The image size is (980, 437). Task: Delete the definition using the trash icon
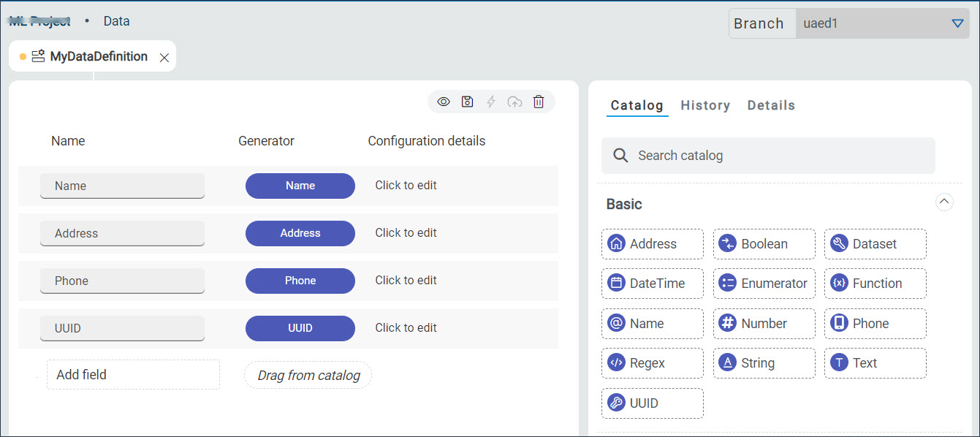click(539, 102)
